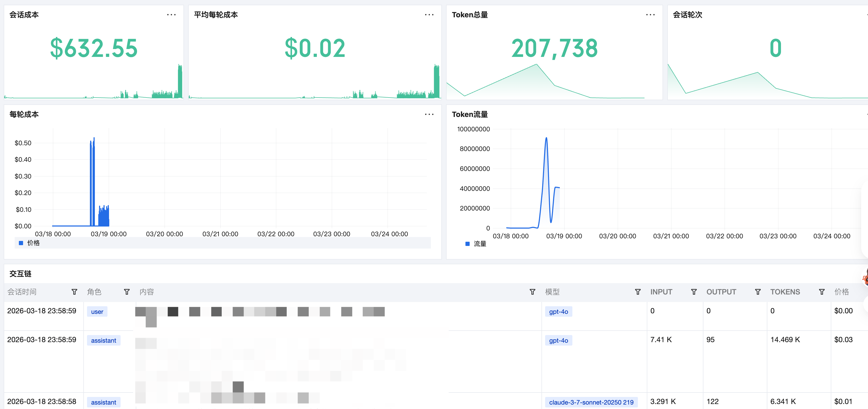Open the 平均每轮成本 panel ellipsis menu
This screenshot has width=868, height=409.
click(x=429, y=15)
